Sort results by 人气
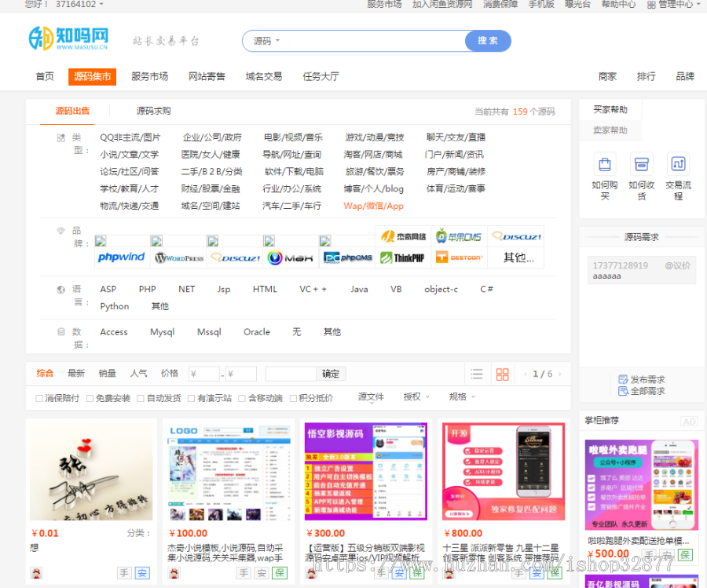This screenshot has height=588, width=707. (138, 373)
